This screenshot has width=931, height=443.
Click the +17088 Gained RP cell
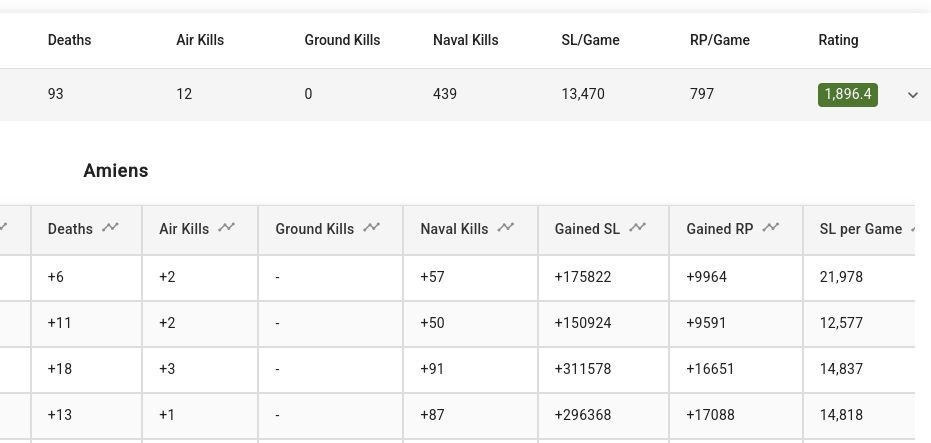coord(710,415)
